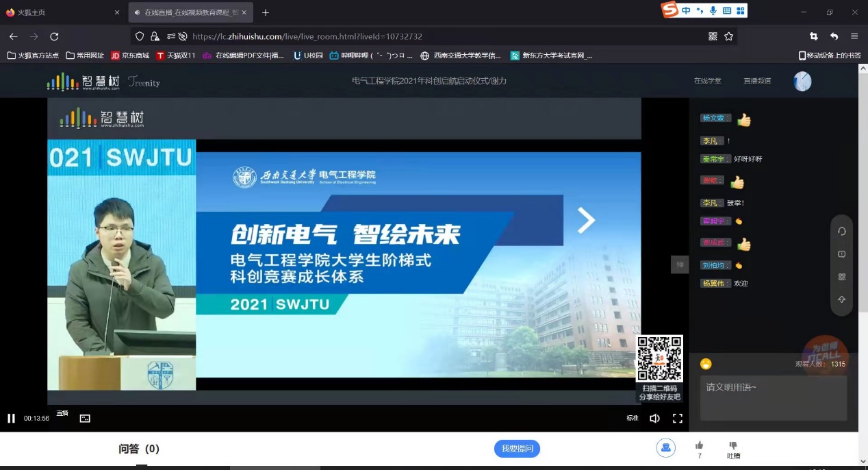Image resolution: width=868 pixels, height=470 pixels.
Task: Open Firefox hamburger application menu
Action: pos(854,36)
